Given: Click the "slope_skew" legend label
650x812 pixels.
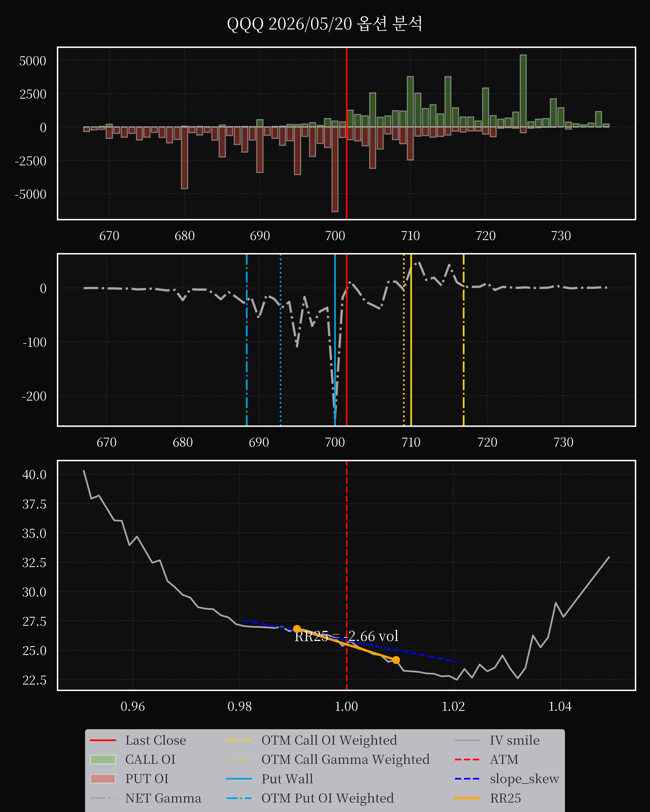Looking at the screenshot, I should coord(525,778).
